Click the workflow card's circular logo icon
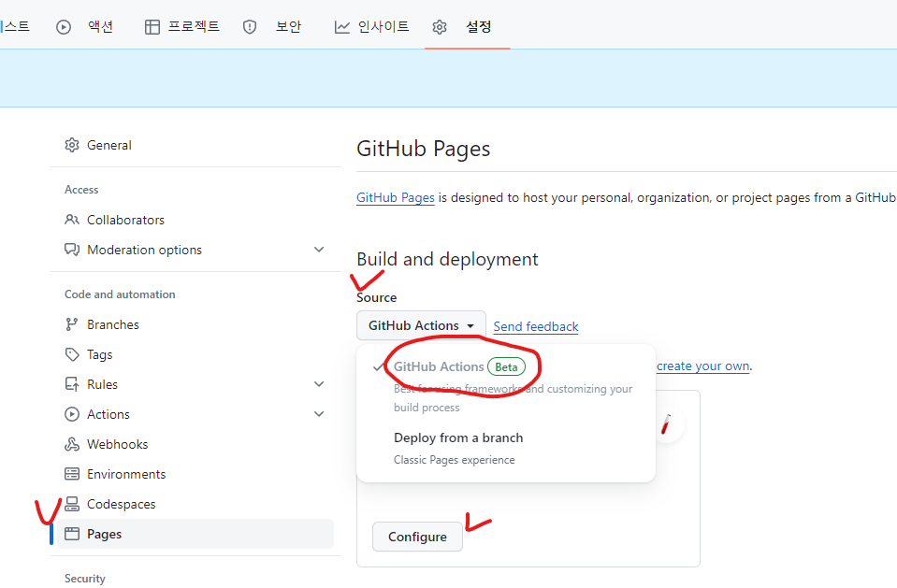 click(x=667, y=425)
